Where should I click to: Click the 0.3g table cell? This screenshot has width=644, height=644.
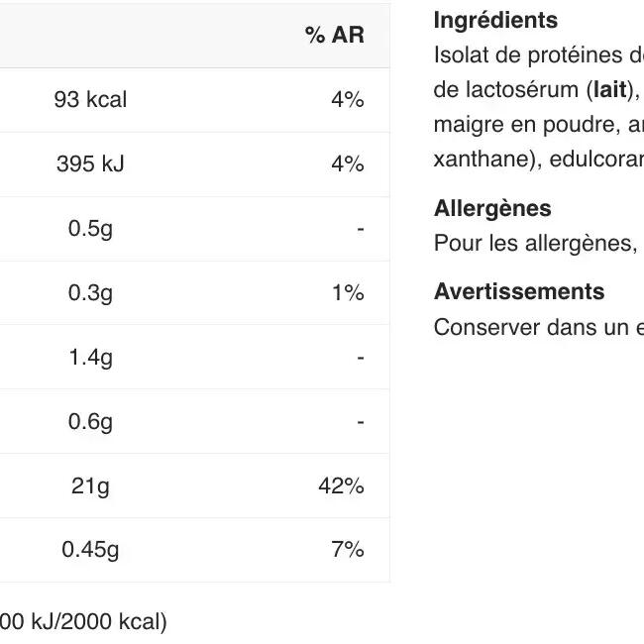point(90,293)
